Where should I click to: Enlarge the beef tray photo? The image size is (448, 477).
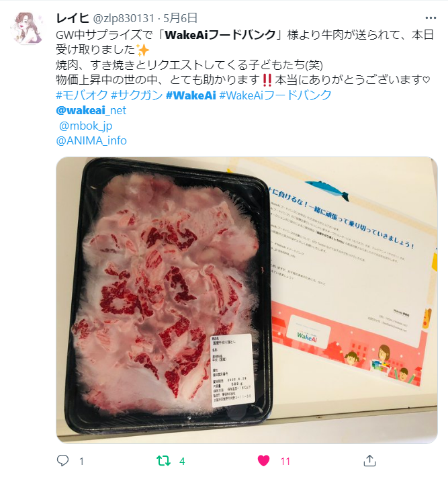pos(247,300)
